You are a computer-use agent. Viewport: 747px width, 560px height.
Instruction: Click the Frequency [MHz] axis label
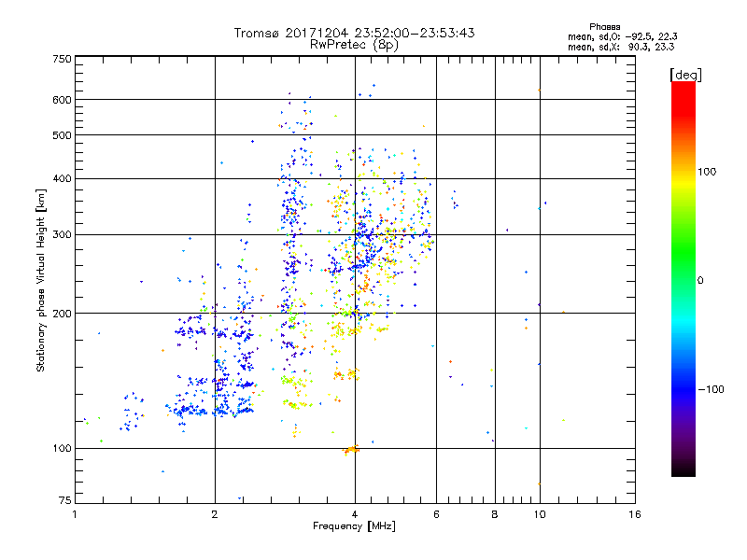(x=354, y=526)
